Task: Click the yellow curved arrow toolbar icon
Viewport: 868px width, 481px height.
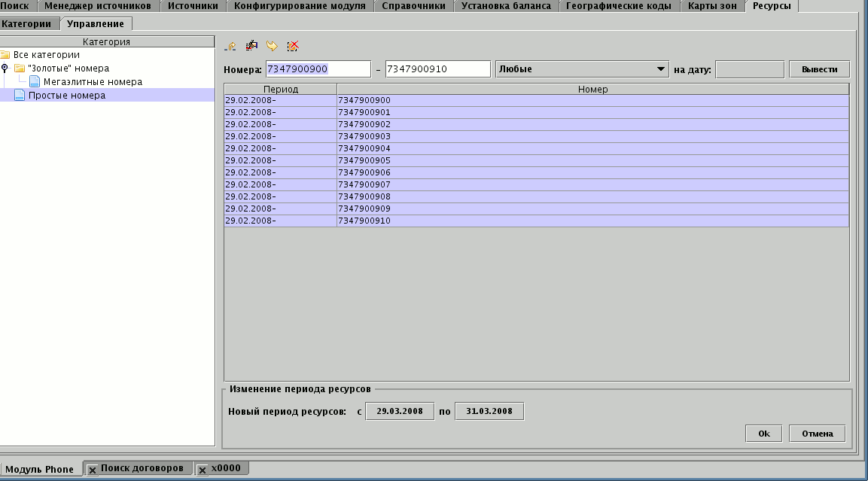Action: [272, 47]
